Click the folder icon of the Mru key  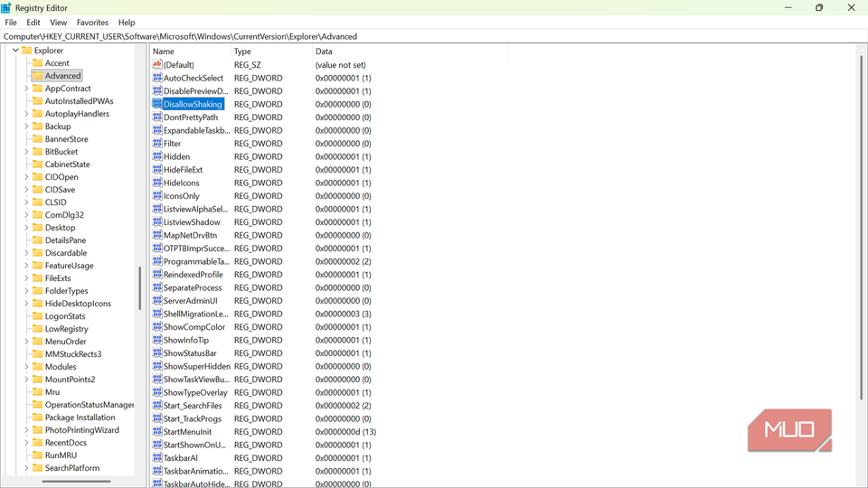38,391
